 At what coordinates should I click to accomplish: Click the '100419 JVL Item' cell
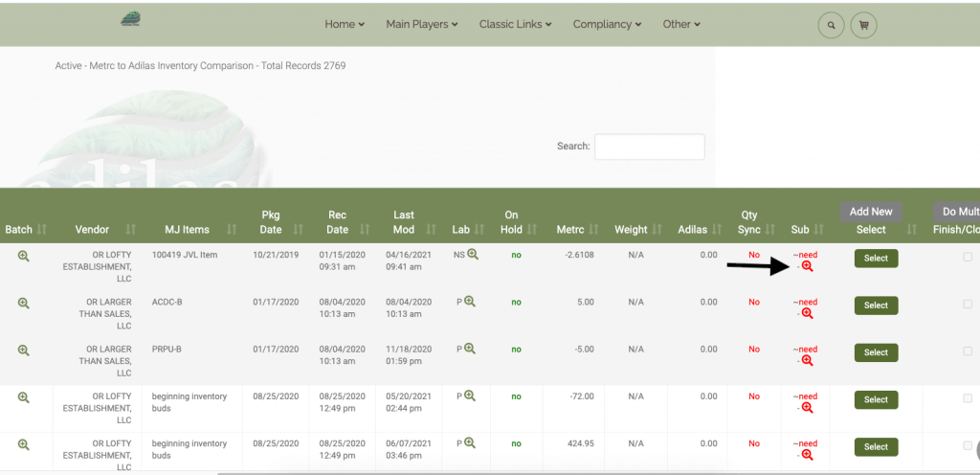pyautogui.click(x=185, y=255)
